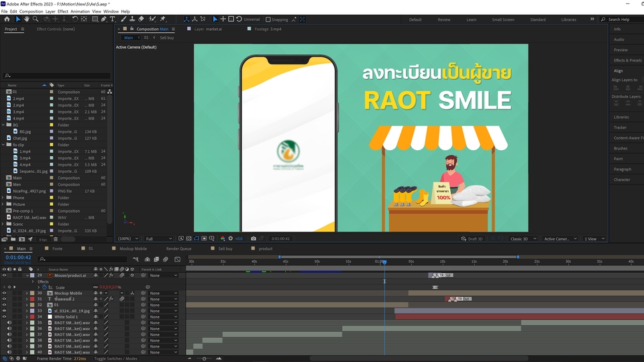Take a snapshot with the camera icon
Viewport: 644px width, 362px height.
[254, 239]
